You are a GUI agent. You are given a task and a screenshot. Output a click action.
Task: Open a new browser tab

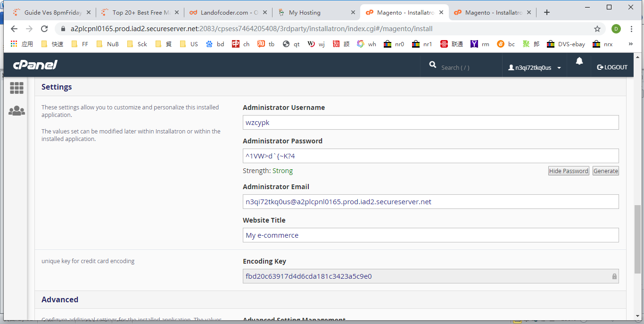(547, 13)
